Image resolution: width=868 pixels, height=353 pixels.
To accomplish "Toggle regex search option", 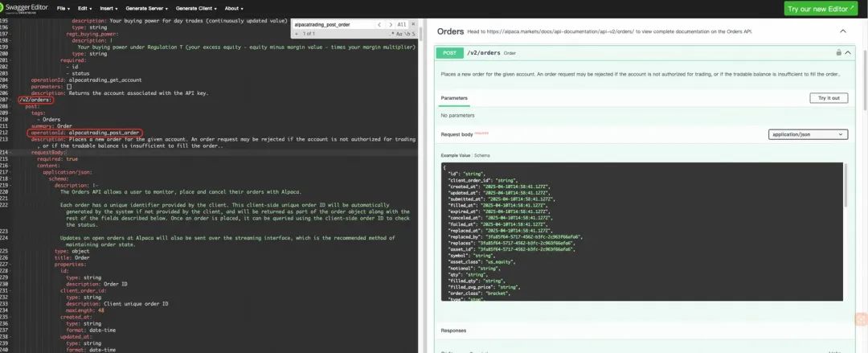I will (x=392, y=35).
